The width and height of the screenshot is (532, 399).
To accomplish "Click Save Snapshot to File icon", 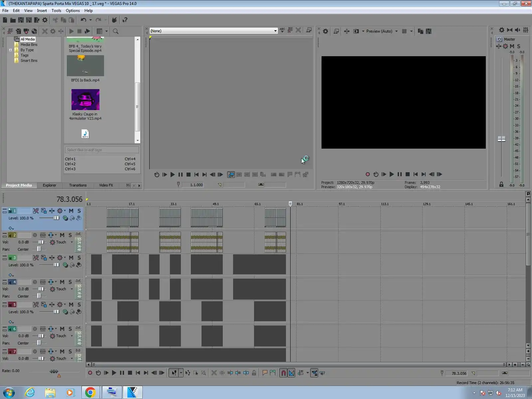I will coord(429,31).
